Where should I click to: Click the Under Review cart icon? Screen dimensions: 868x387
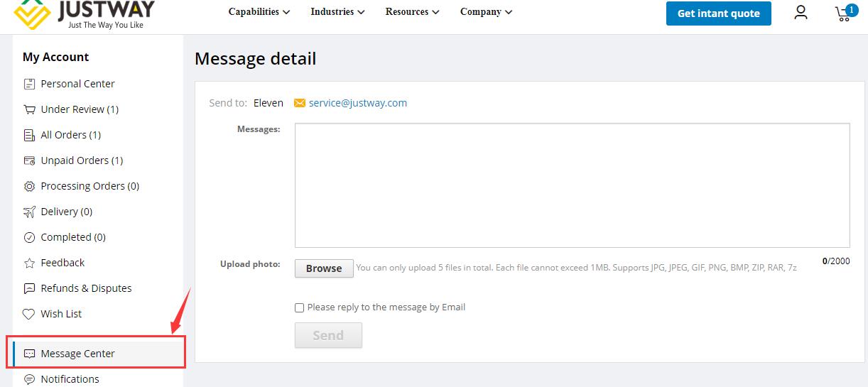tap(29, 109)
